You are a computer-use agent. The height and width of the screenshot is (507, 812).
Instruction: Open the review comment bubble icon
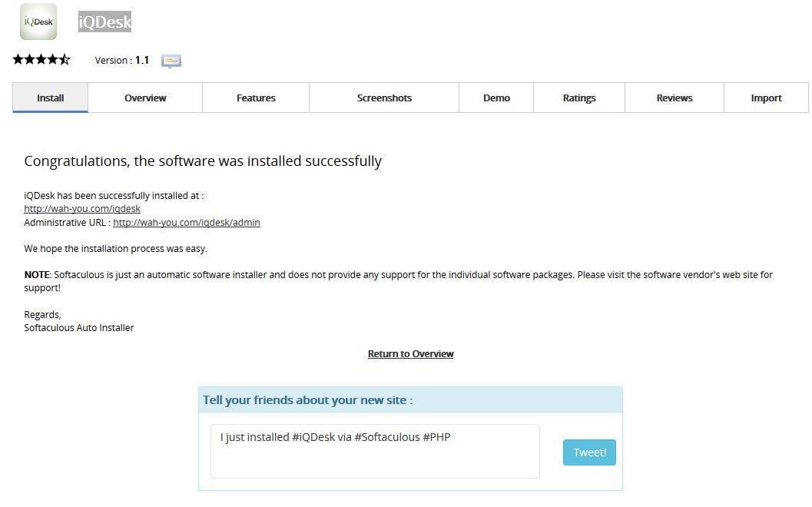[171, 60]
